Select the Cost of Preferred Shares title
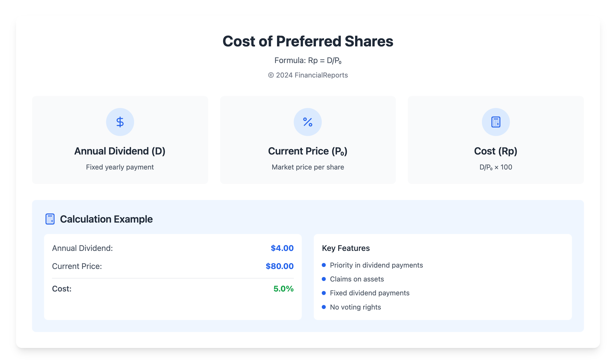 coord(308,41)
